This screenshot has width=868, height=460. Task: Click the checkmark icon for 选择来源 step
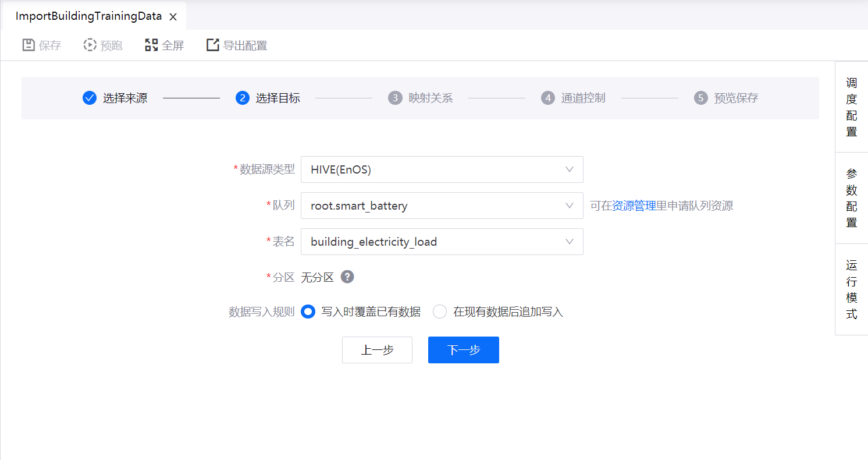[89, 98]
